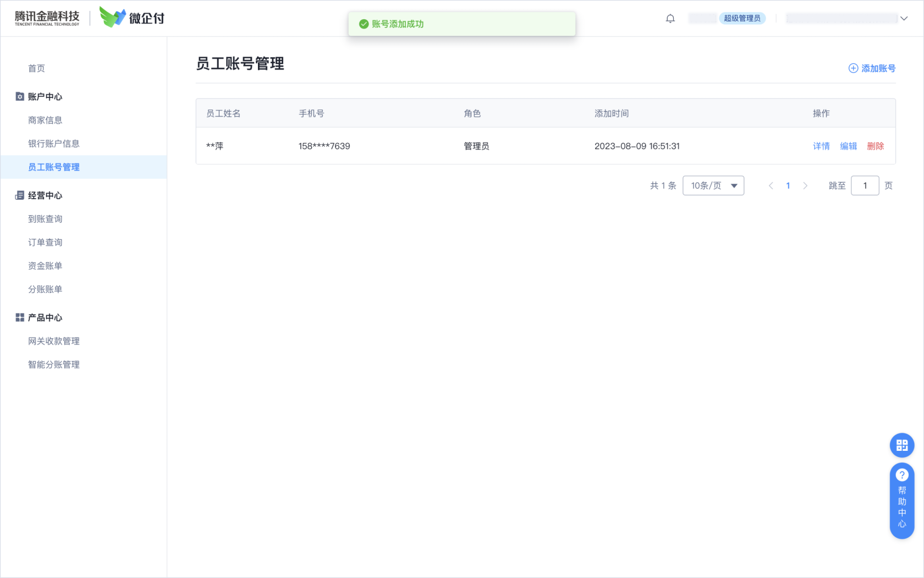
Task: Click the 经营中心 section header
Action: click(45, 195)
